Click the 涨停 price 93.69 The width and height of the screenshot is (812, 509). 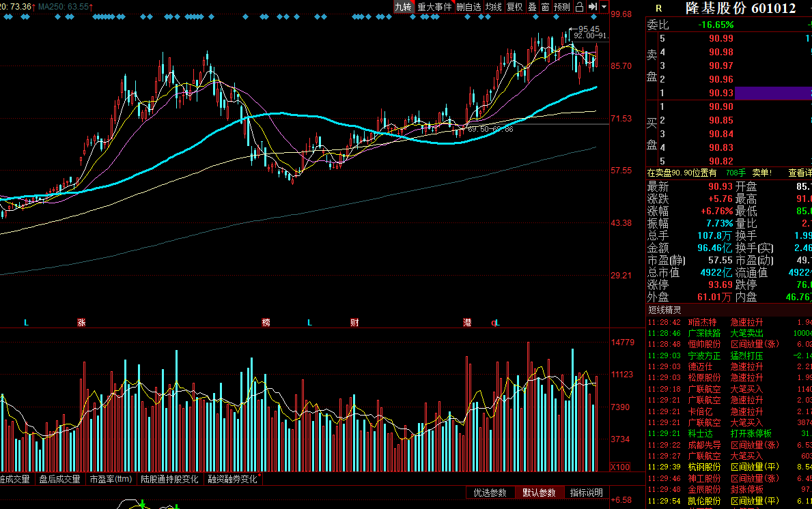pos(720,285)
